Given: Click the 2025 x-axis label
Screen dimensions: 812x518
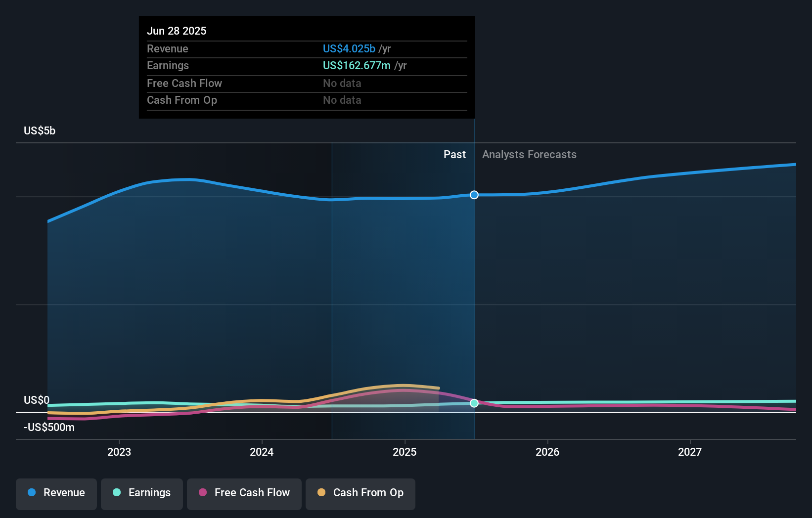Looking at the screenshot, I should click(x=405, y=452).
